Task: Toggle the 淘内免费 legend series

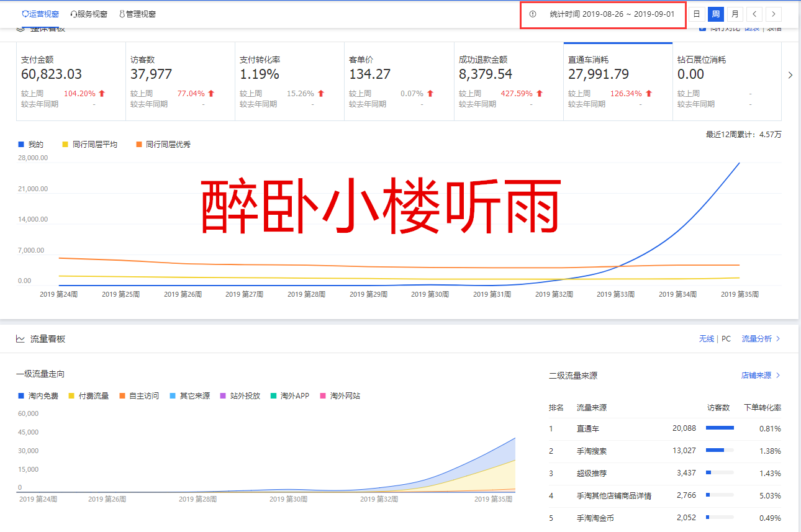Action: coord(38,395)
